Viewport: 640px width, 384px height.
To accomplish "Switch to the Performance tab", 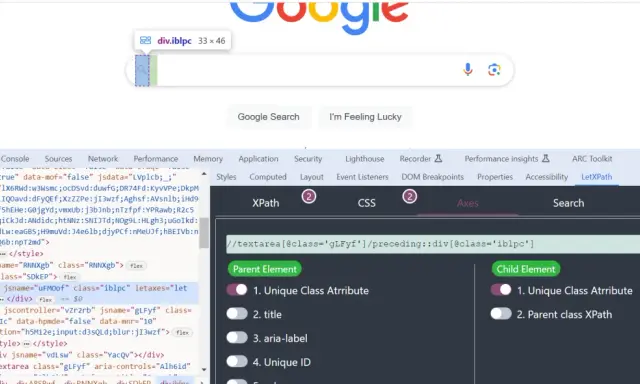I will (x=156, y=159).
